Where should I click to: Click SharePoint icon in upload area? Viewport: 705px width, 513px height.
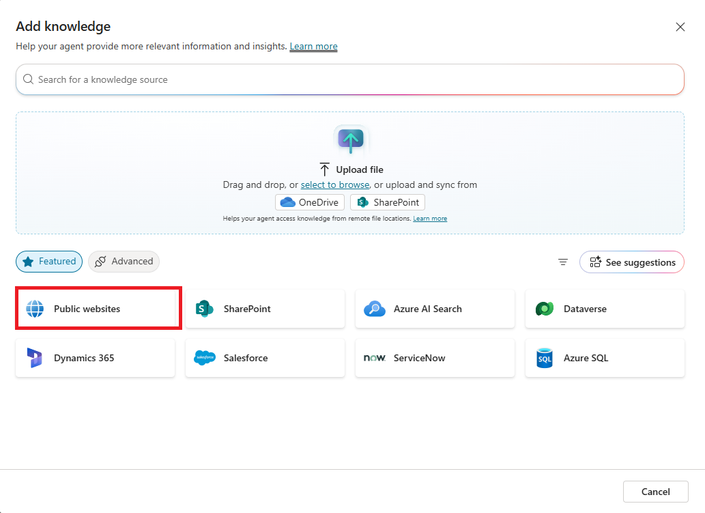[x=363, y=202]
